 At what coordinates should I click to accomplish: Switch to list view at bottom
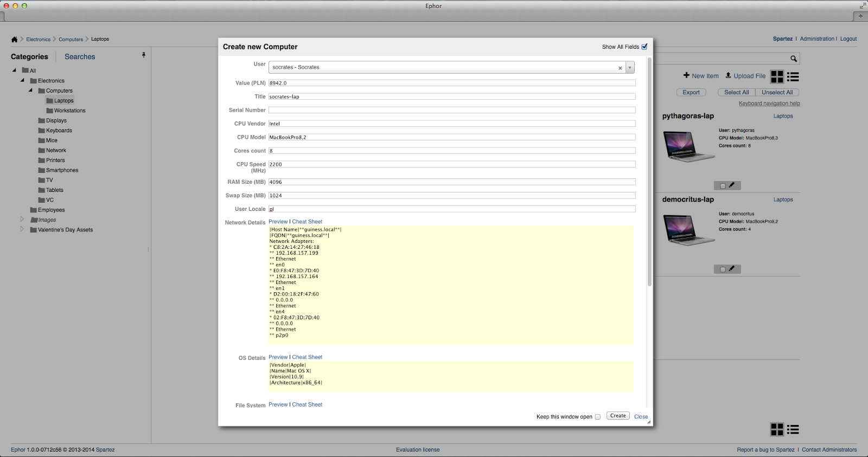(x=793, y=429)
